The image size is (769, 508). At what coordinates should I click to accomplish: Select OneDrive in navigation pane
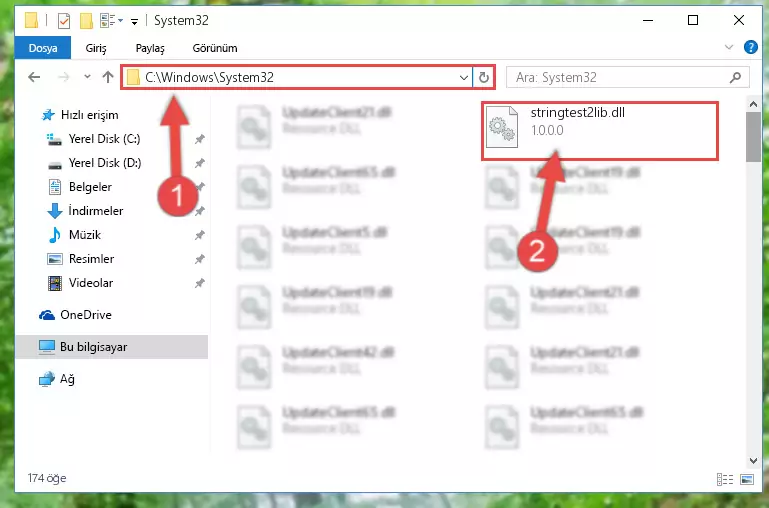(85, 315)
